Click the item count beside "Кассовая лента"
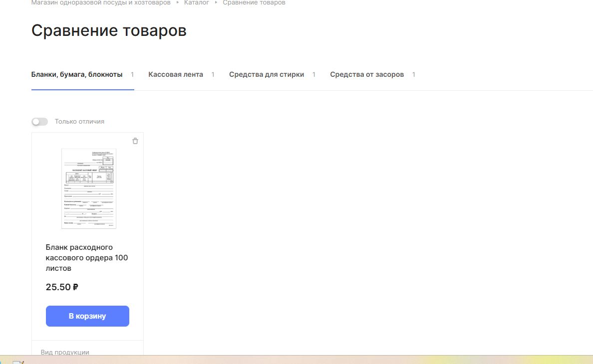Screen dimensions: 593x364 click(213, 75)
